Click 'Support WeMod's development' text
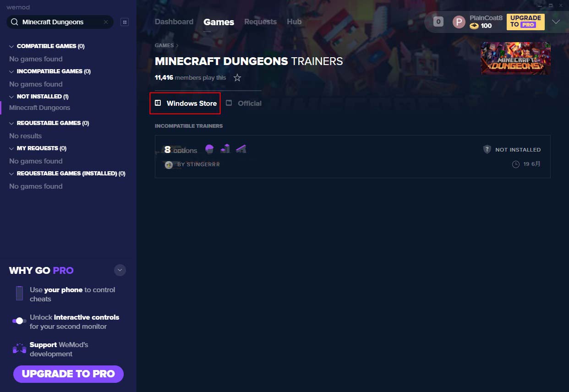The height and width of the screenshot is (392, 569). [x=59, y=349]
